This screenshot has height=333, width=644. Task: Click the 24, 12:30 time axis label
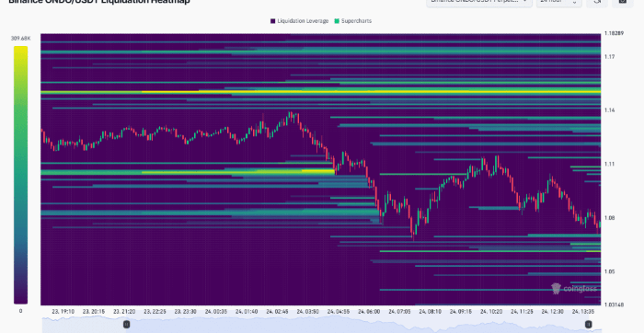click(x=553, y=312)
